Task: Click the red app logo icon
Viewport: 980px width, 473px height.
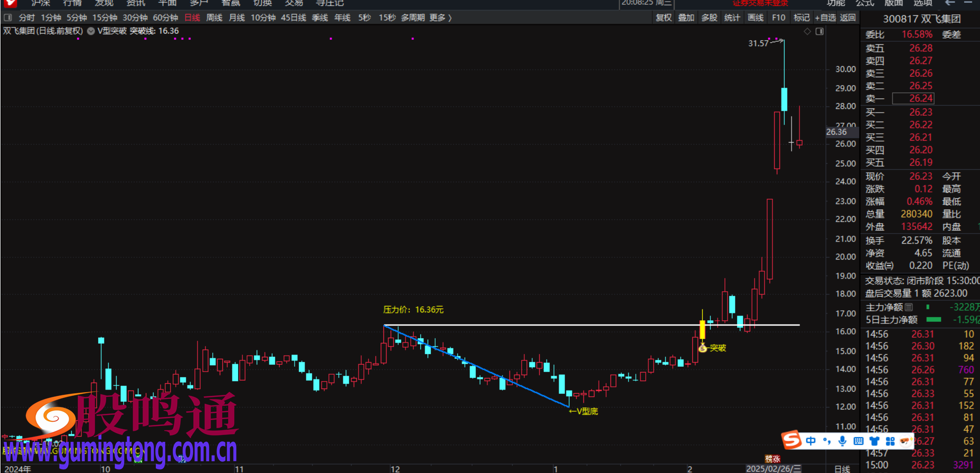Action: click(10, 3)
